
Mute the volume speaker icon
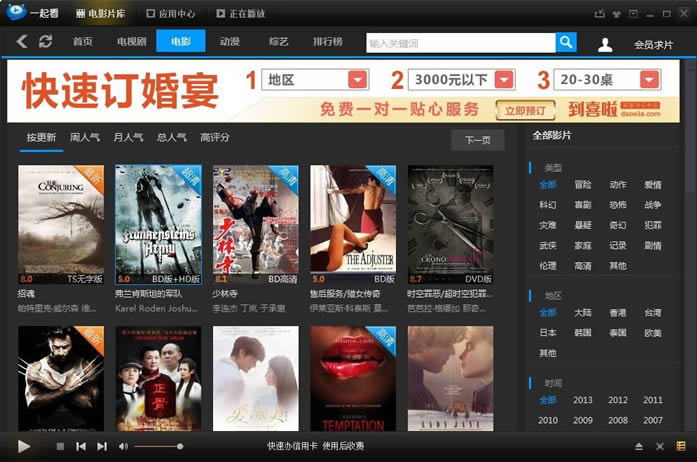coord(123,446)
